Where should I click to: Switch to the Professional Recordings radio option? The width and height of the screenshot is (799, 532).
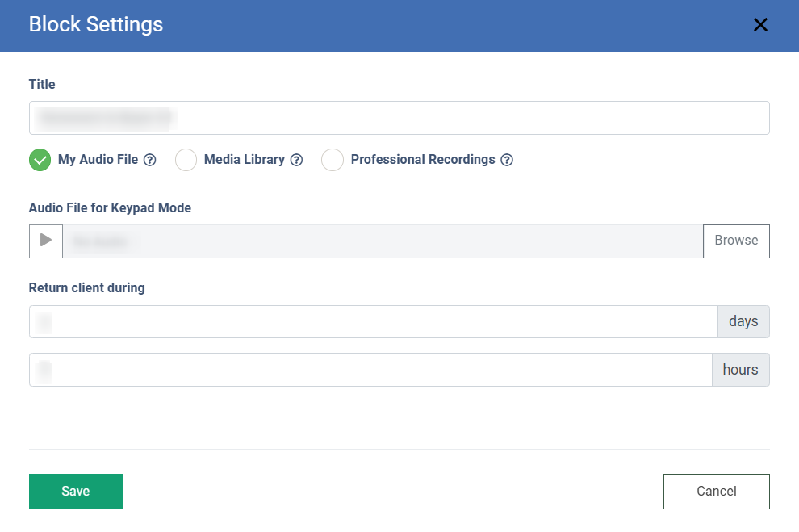pos(333,160)
